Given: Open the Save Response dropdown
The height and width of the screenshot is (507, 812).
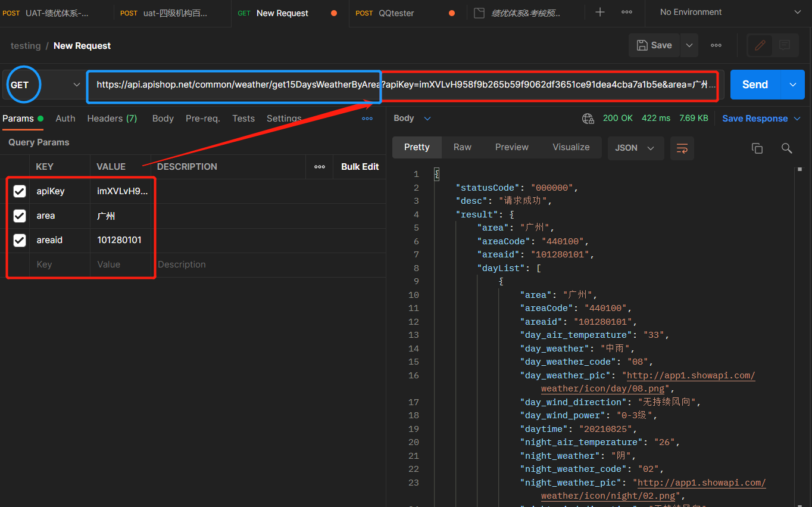Looking at the screenshot, I should (761, 119).
